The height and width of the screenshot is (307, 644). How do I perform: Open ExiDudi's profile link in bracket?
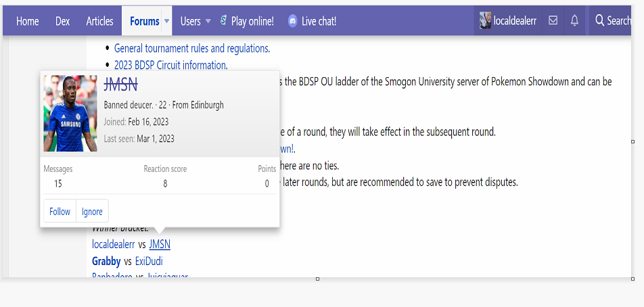[x=149, y=261]
